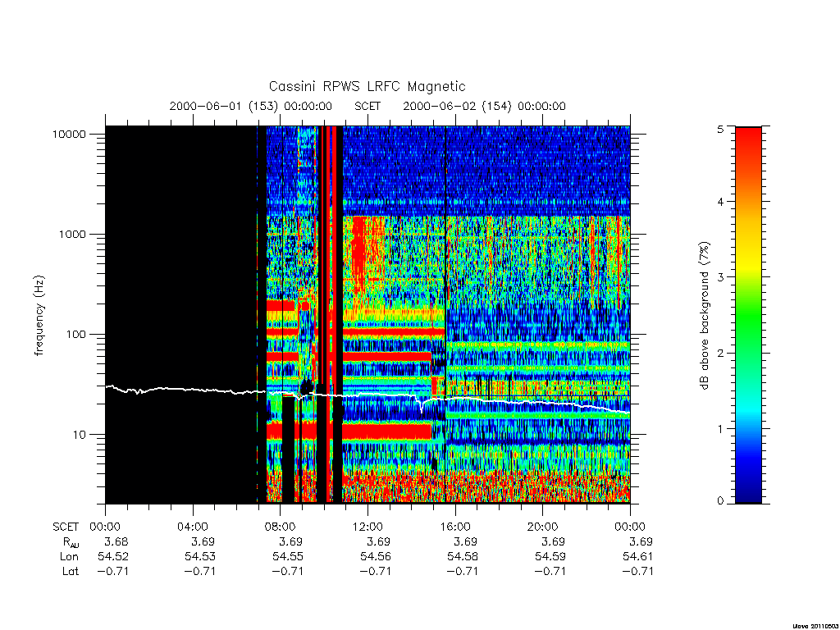840x630 pixels.
Task: Click longitude value 54.52
Action: 113,557
